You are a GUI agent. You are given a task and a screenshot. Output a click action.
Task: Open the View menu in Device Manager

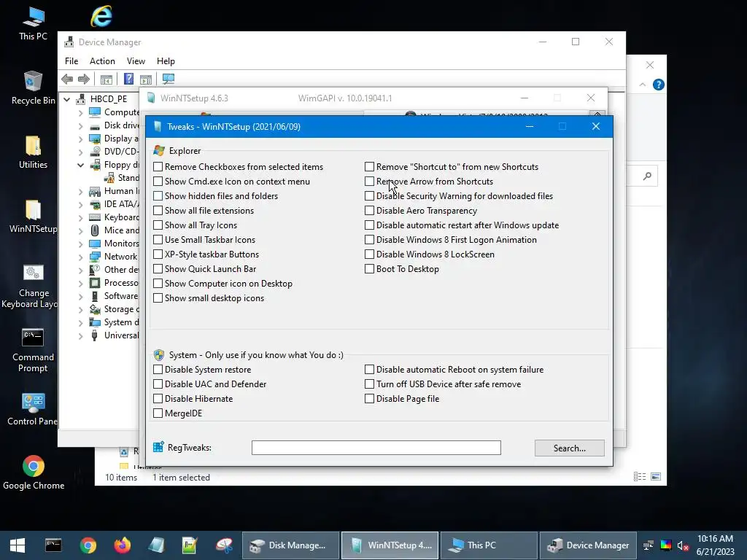[x=136, y=61]
